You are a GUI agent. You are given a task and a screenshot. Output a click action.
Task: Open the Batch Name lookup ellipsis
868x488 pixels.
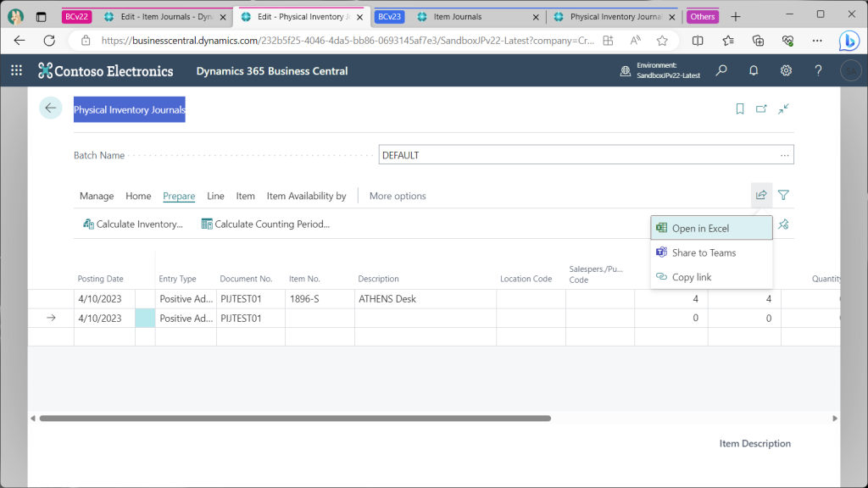tap(784, 156)
